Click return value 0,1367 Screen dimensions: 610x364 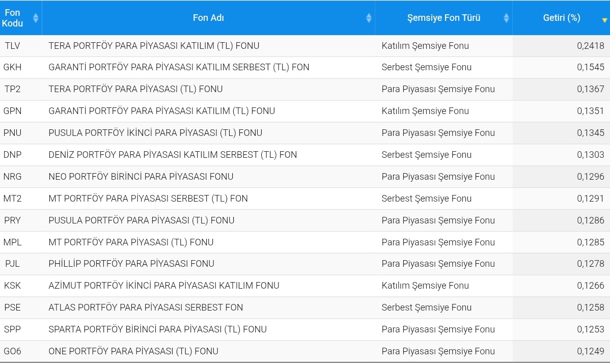[x=591, y=89]
